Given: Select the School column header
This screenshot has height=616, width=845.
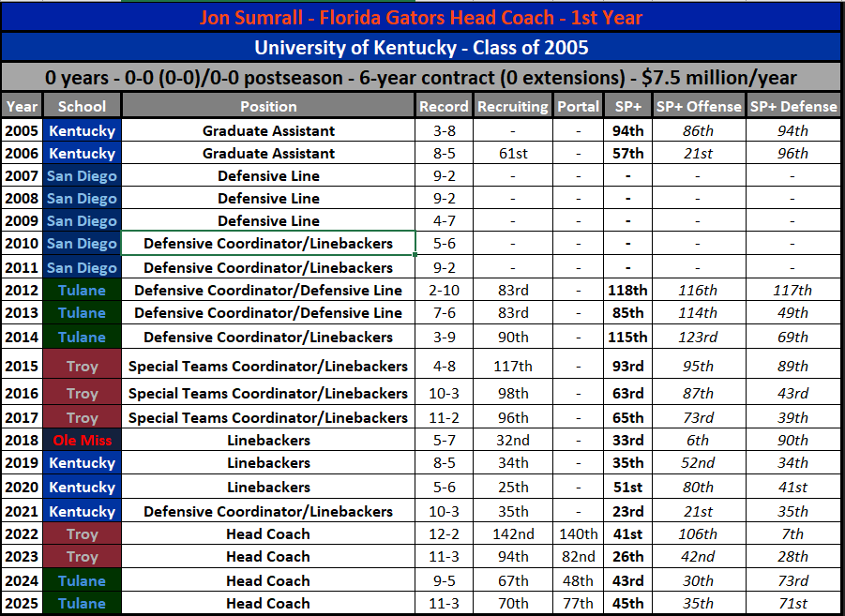Looking at the screenshot, I should (82, 106).
